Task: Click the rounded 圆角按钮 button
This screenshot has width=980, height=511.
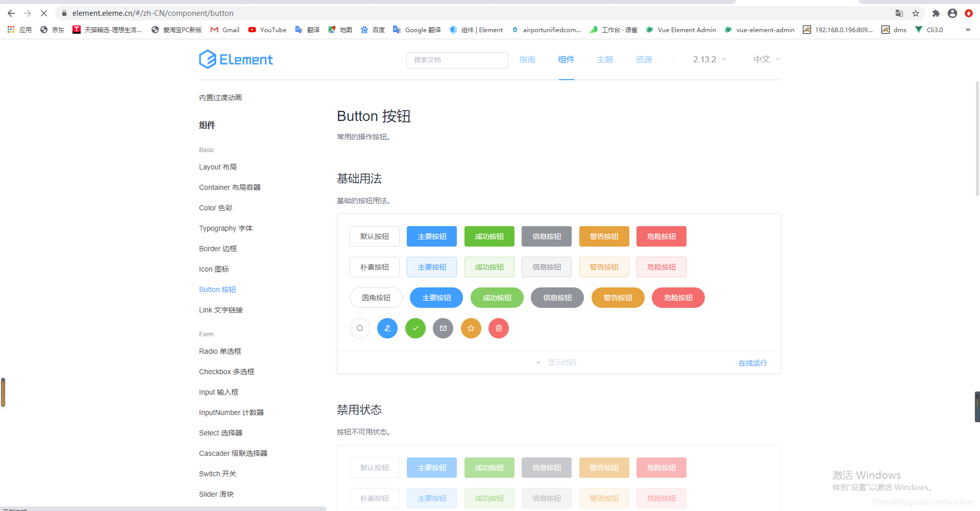Action: tap(376, 298)
